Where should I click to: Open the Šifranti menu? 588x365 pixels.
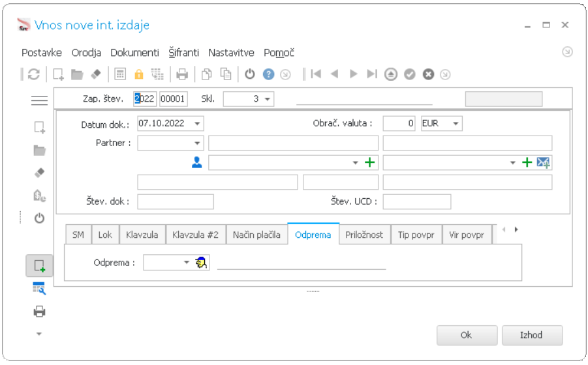click(x=184, y=53)
